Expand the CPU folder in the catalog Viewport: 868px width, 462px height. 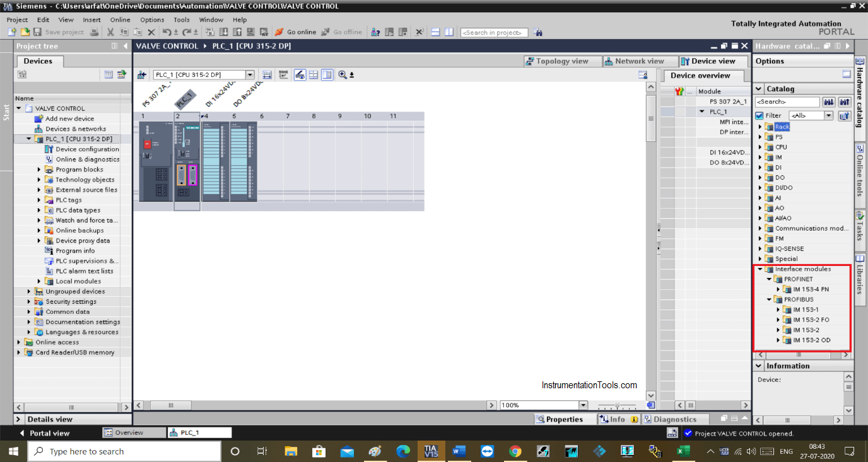760,147
